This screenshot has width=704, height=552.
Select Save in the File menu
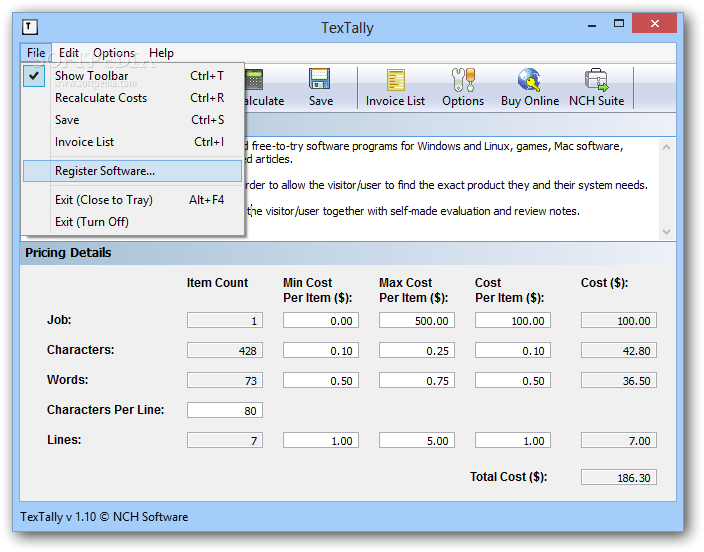click(133, 120)
